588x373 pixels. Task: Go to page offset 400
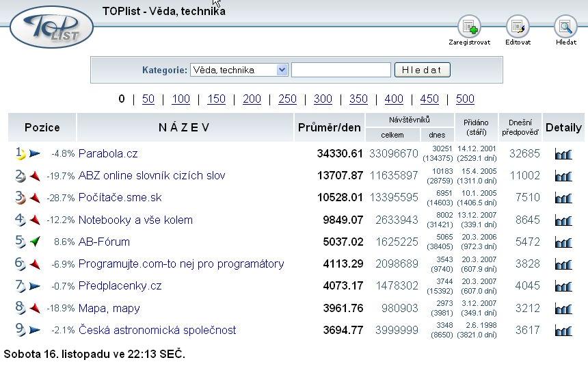pyautogui.click(x=394, y=99)
